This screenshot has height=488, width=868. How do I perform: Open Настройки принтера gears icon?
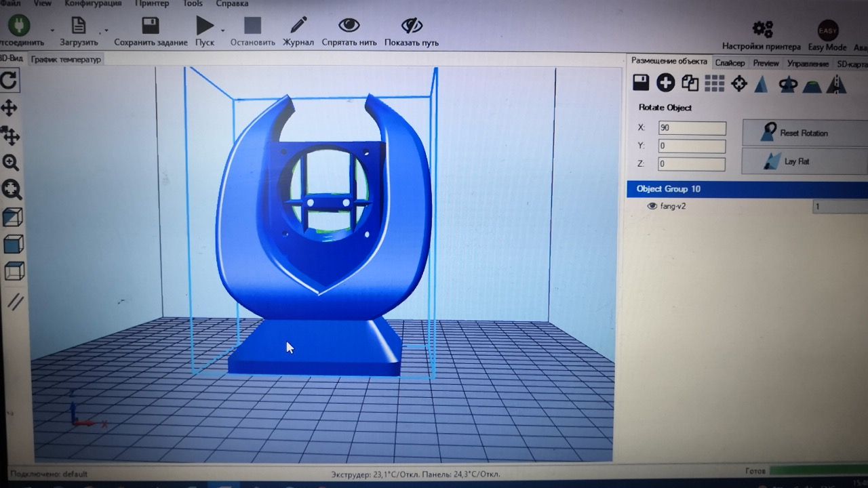[x=763, y=28]
